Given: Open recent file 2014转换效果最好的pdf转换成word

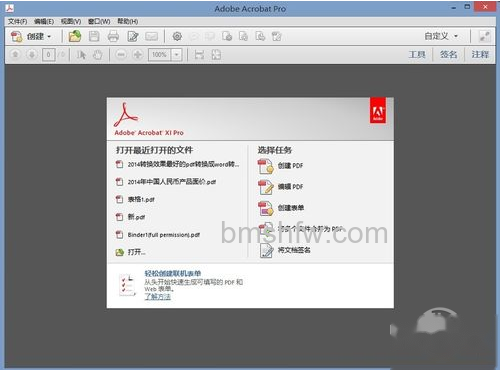Looking at the screenshot, I should coord(183,164).
